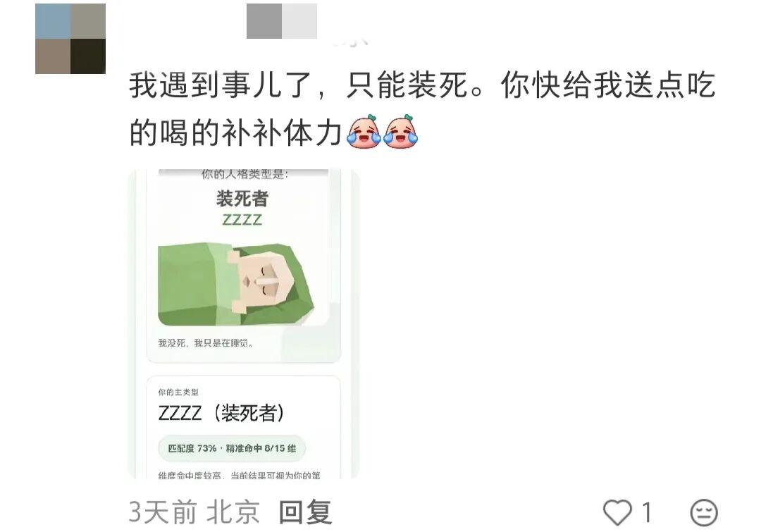Click the 3天前 timestamp
The width and height of the screenshot is (761, 532).
(x=163, y=512)
